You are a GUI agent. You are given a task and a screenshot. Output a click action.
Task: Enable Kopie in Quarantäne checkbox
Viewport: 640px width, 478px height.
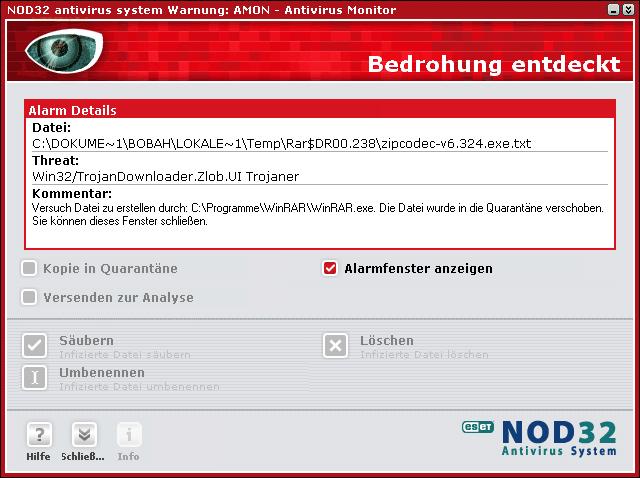(29, 269)
